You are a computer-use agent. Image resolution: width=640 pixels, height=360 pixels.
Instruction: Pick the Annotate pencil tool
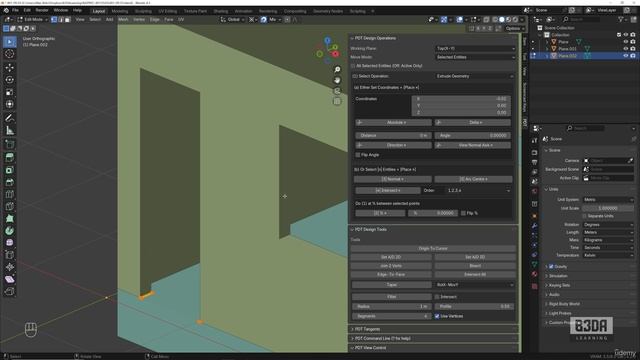9,118
